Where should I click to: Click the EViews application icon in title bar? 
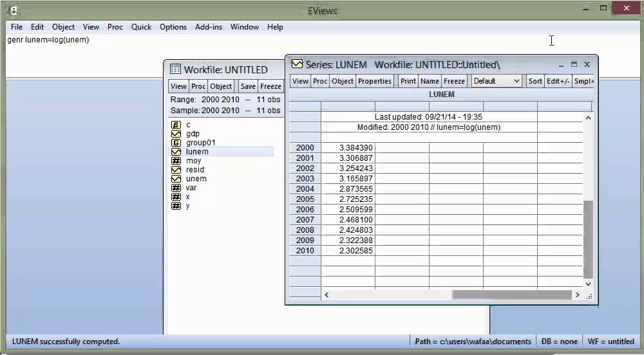[x=13, y=10]
